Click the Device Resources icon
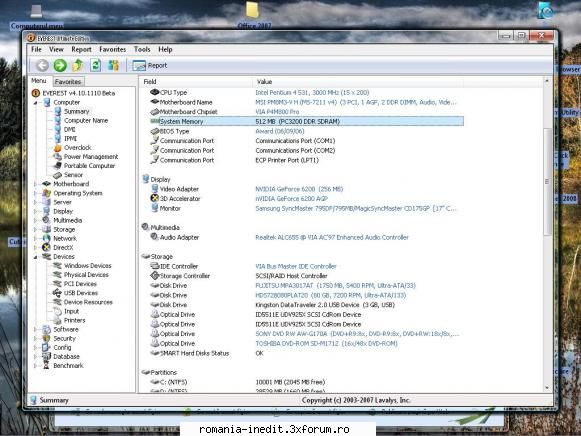 57,302
